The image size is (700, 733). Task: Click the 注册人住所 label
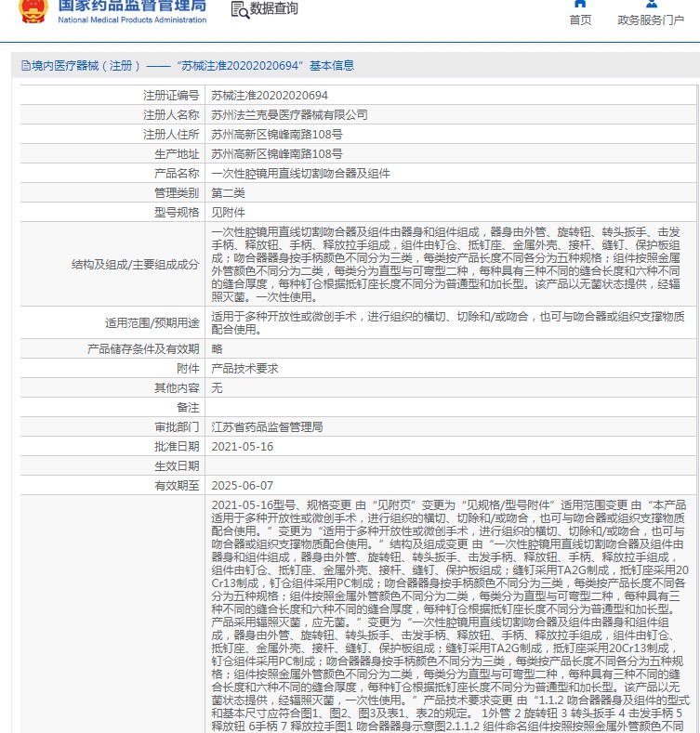171,135
